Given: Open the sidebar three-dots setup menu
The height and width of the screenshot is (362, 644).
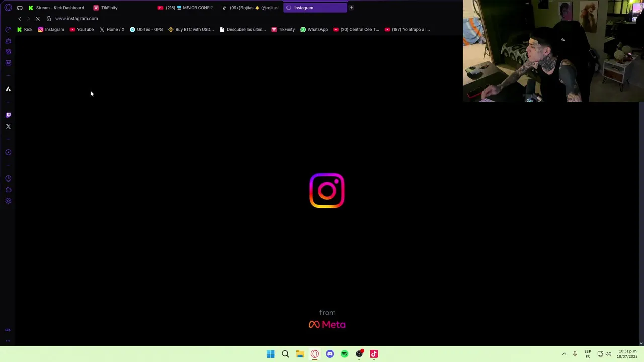Looking at the screenshot, I should [8, 341].
